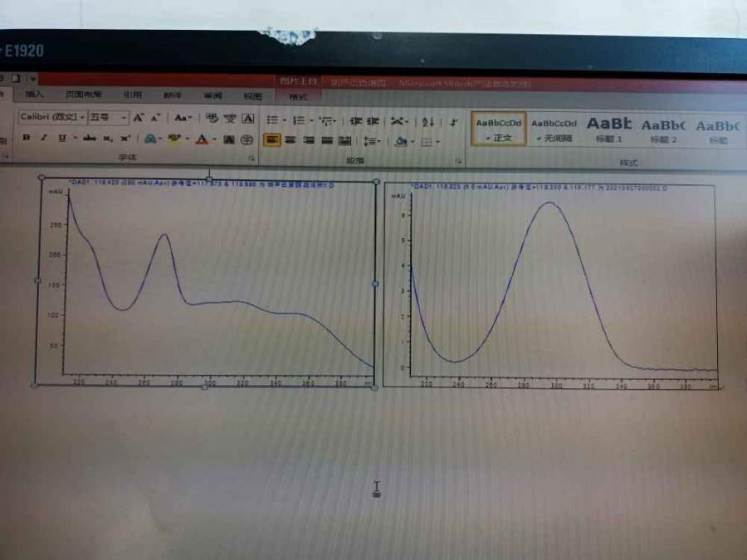Click the multilevel list icon
Viewport: 747px width, 560px height.
[325, 121]
